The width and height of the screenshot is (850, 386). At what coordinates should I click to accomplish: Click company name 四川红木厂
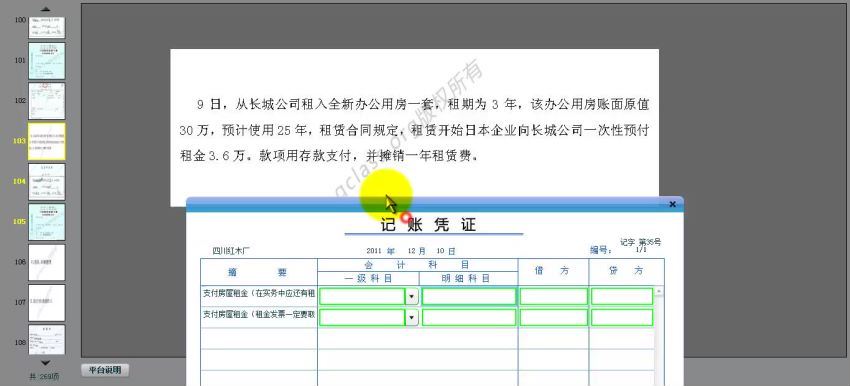(231, 251)
